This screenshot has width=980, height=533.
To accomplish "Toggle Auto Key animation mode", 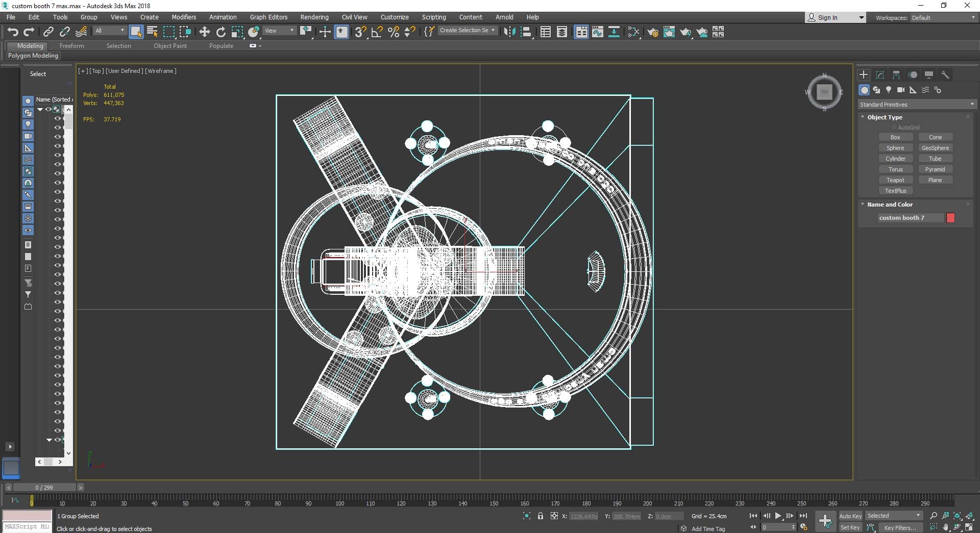I will point(850,516).
